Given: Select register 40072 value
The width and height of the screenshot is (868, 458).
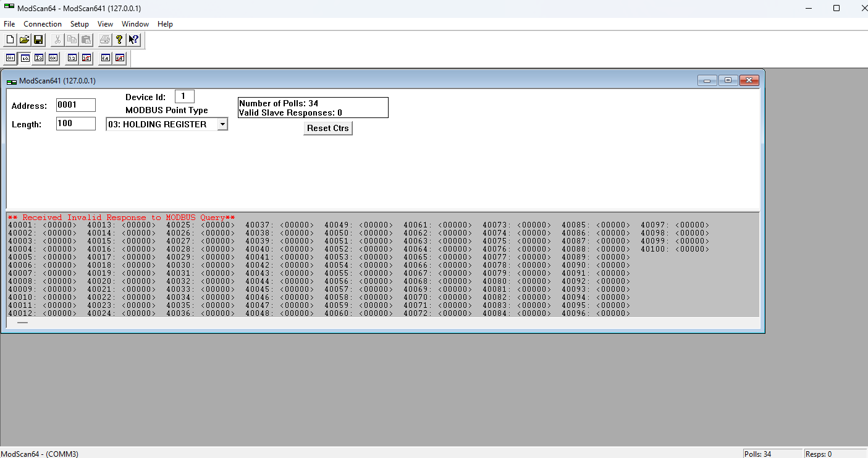Looking at the screenshot, I should 455,313.
